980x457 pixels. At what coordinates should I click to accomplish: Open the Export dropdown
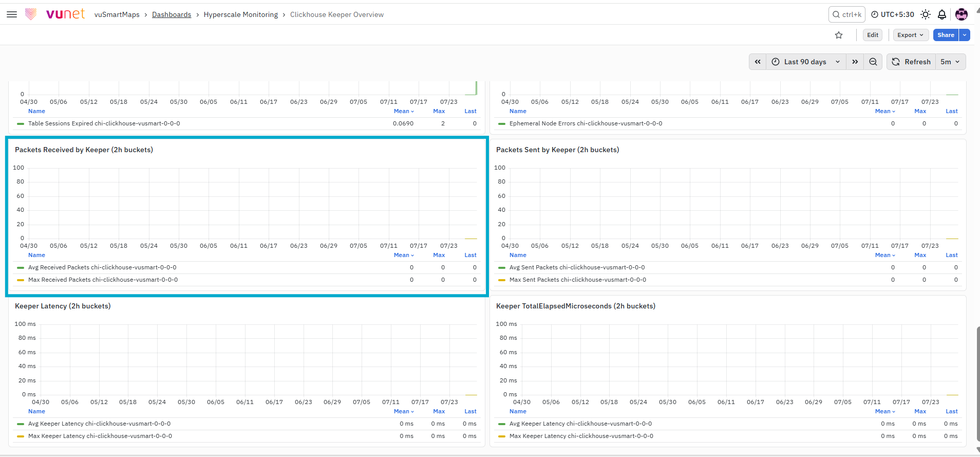(911, 35)
